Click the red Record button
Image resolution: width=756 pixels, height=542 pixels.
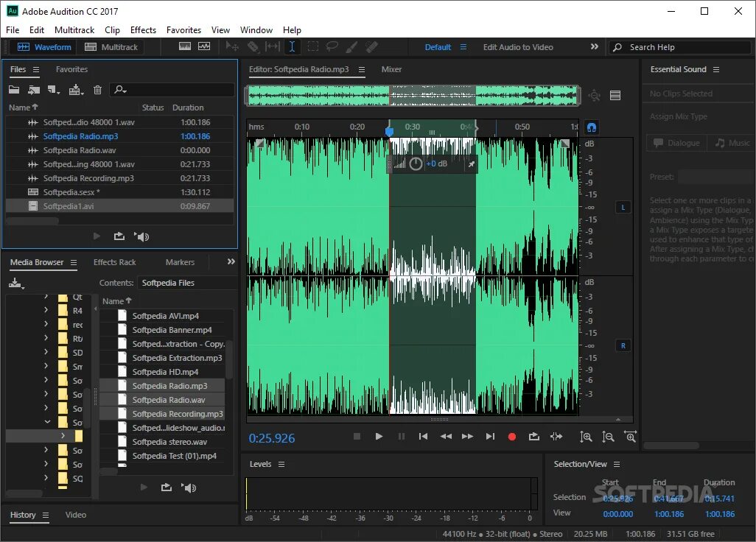pyautogui.click(x=512, y=437)
